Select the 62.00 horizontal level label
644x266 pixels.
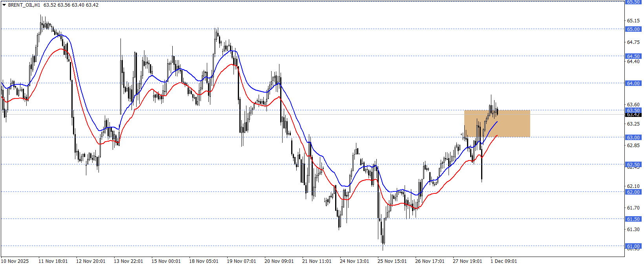tap(633, 192)
